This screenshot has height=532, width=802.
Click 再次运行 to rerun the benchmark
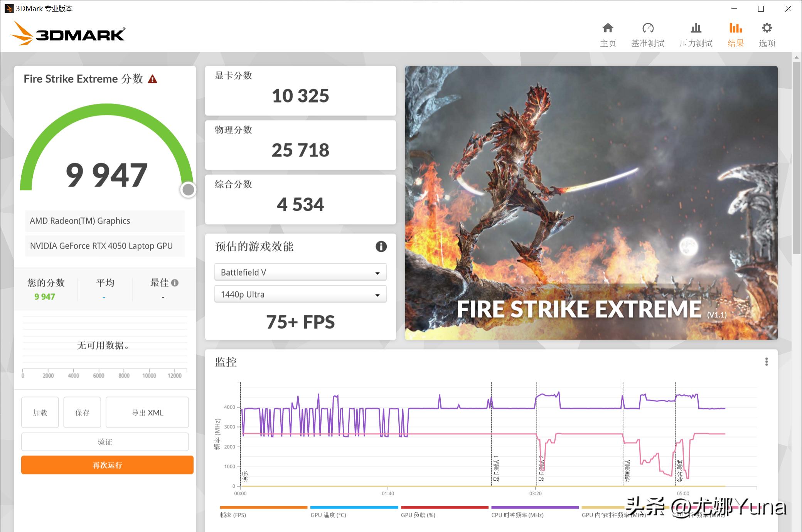107,465
